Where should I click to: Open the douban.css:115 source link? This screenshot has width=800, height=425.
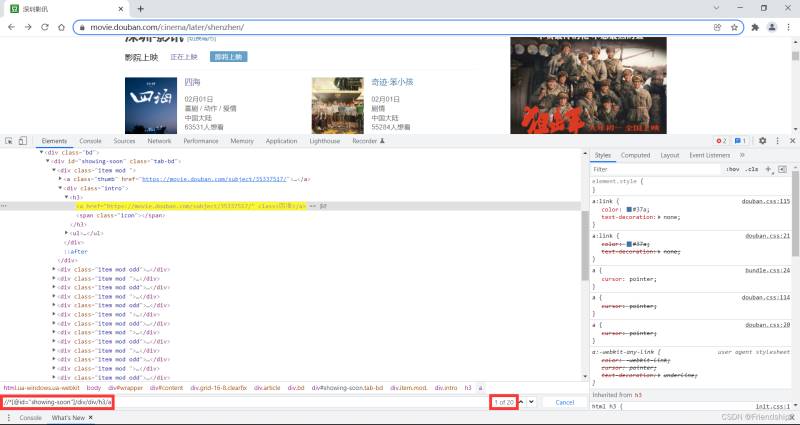click(765, 201)
